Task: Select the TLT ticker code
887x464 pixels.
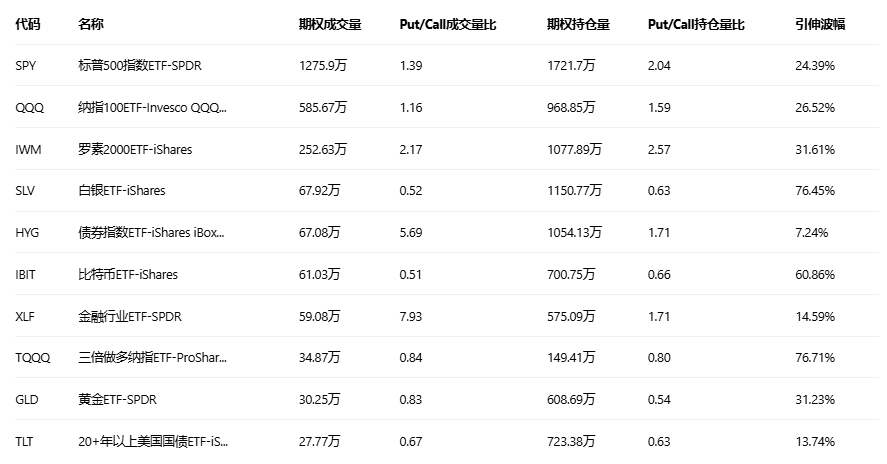Action: (26, 441)
